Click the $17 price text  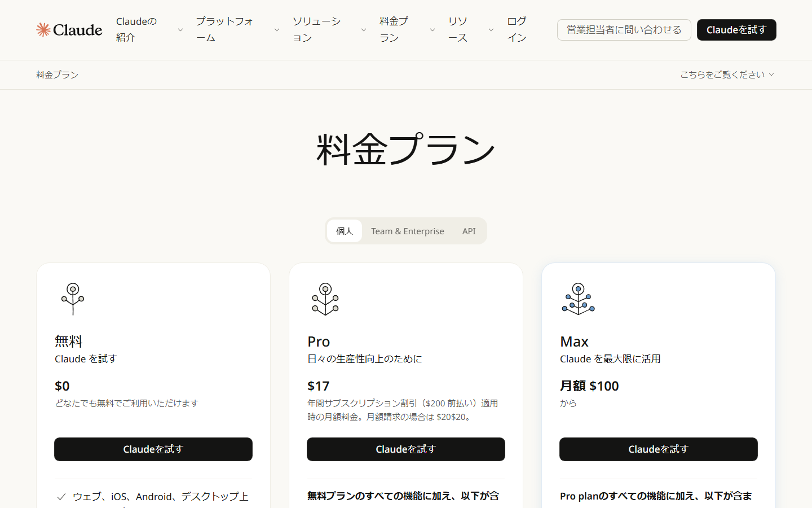pyautogui.click(x=319, y=386)
